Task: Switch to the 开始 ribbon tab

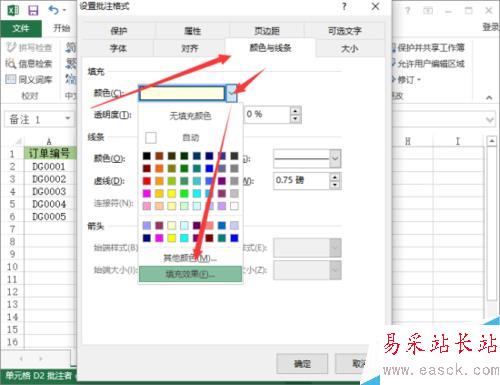Action: [x=62, y=28]
